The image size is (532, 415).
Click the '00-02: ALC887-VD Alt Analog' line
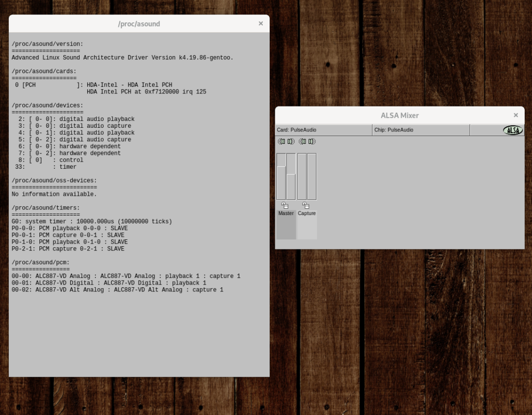click(x=117, y=289)
